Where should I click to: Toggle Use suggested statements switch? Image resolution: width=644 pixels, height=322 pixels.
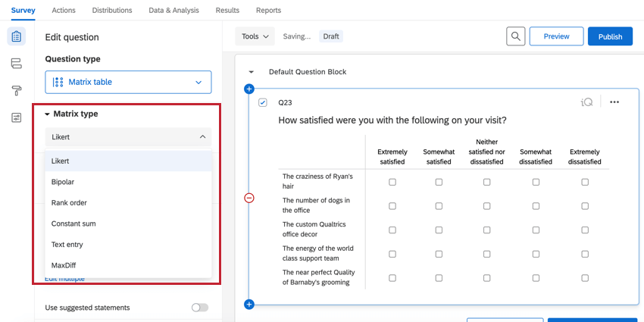point(199,308)
